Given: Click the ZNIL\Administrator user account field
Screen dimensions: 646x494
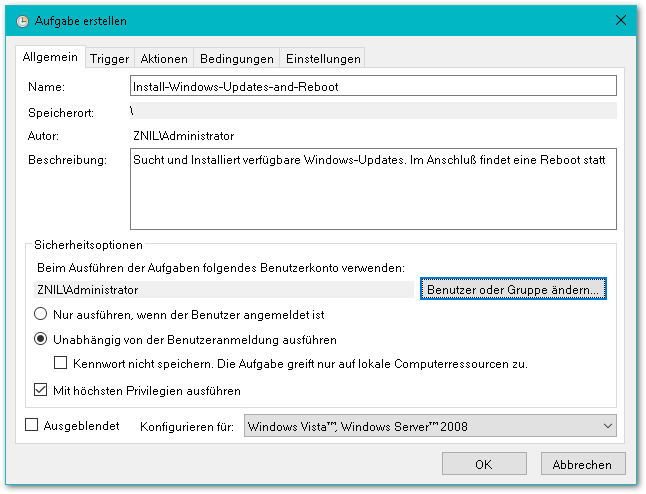Looking at the screenshot, I should (x=221, y=289).
